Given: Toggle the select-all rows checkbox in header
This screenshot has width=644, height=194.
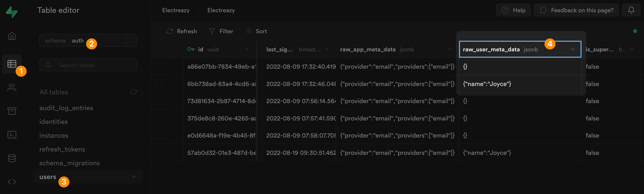Looking at the screenshot, I should (159, 49).
